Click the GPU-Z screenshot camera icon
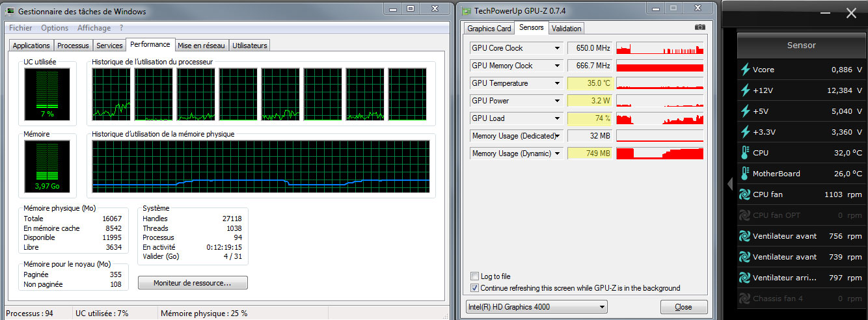Viewport: 868px width, 320px height. [699, 27]
